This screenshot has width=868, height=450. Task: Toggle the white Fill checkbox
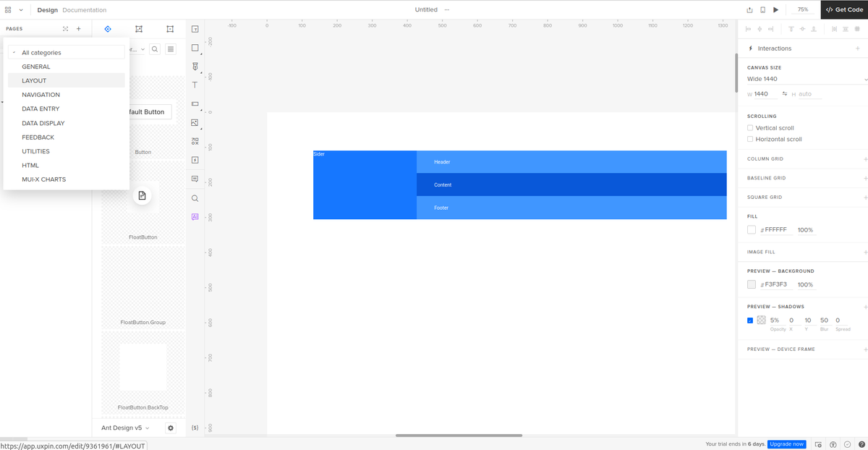click(751, 229)
